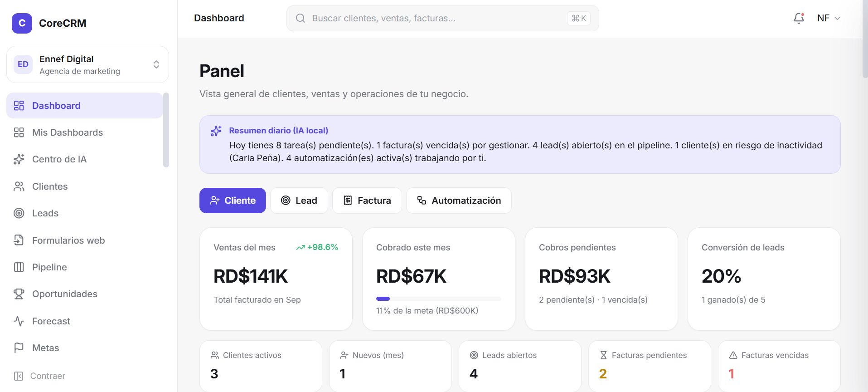The height and width of the screenshot is (392, 868).
Task: Click the search magnifier icon
Action: (301, 18)
